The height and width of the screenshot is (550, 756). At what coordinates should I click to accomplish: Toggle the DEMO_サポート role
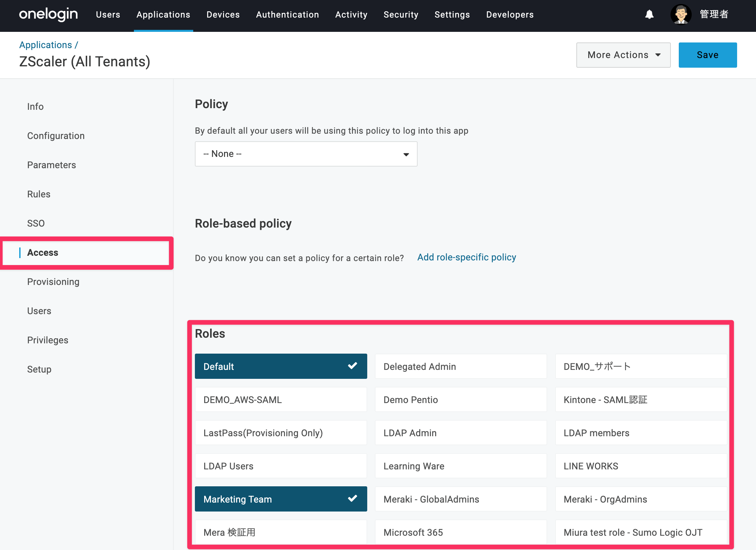click(641, 366)
